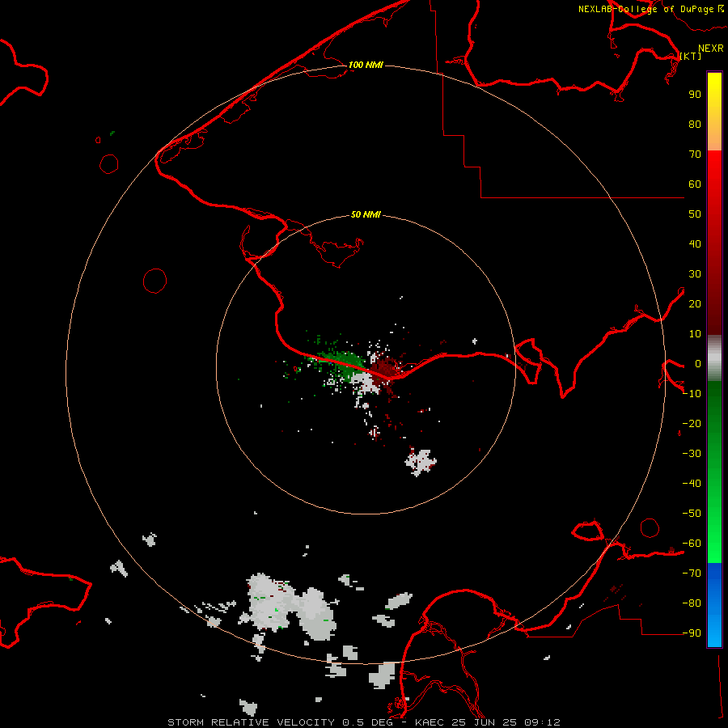728x728 pixels.
Task: Select the -80 value on the velocity scale
Action: (x=692, y=603)
